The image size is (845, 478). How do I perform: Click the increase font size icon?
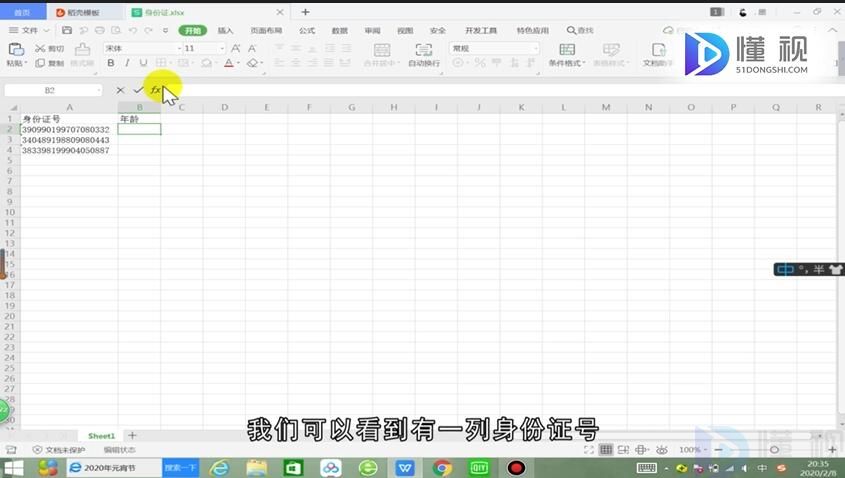(x=236, y=49)
